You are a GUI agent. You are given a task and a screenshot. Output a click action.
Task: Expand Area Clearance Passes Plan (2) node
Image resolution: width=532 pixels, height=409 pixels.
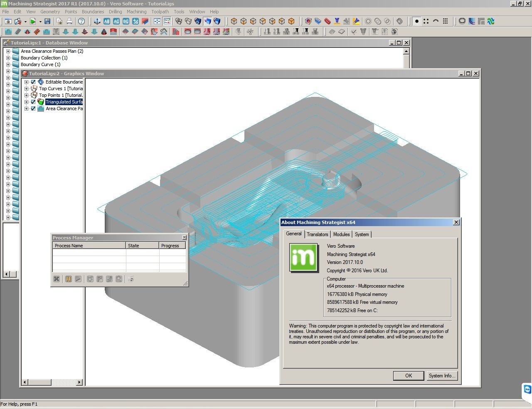click(x=8, y=51)
